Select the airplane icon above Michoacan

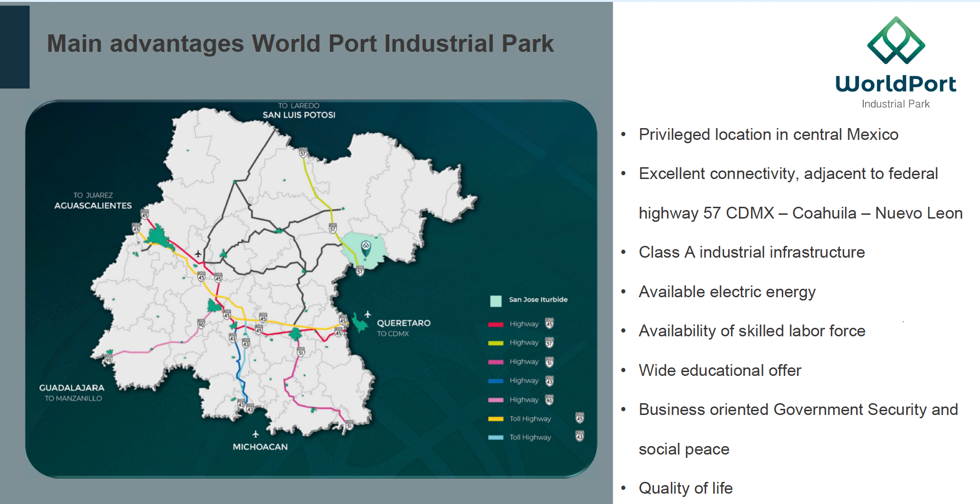coord(255,434)
